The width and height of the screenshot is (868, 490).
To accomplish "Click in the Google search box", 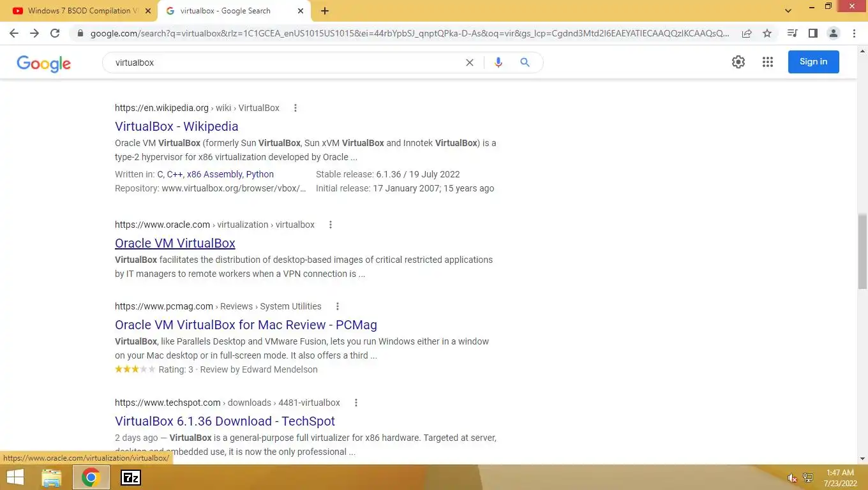I will (287, 63).
